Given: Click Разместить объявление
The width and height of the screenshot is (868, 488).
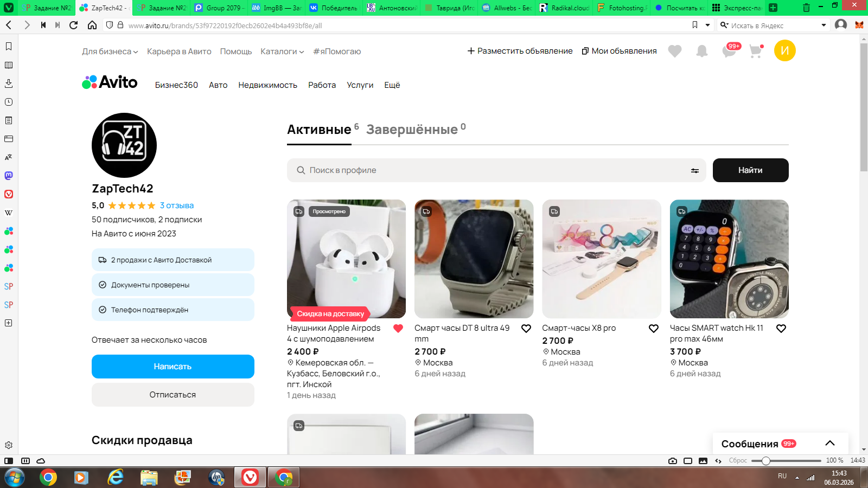Looking at the screenshot, I should pyautogui.click(x=520, y=51).
